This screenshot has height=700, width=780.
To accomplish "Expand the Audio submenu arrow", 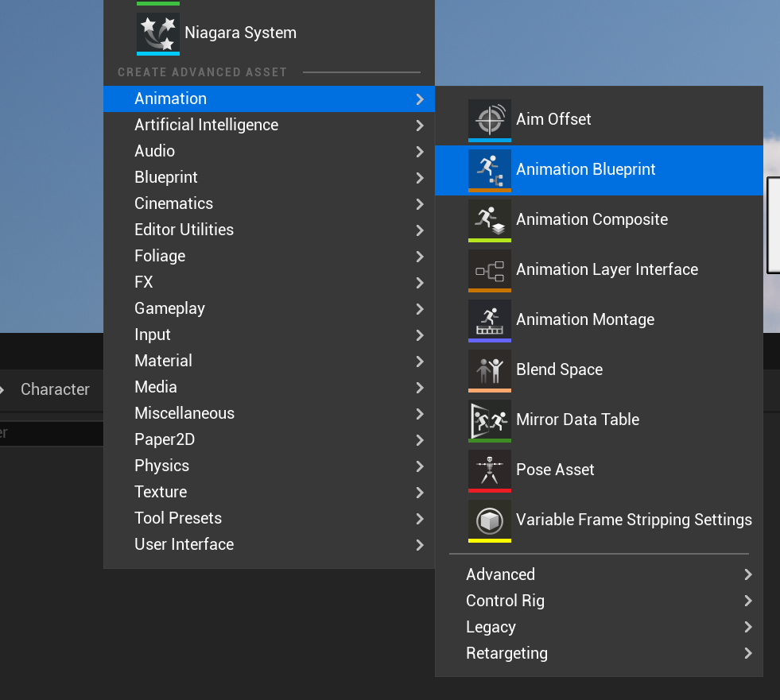I will point(420,152).
